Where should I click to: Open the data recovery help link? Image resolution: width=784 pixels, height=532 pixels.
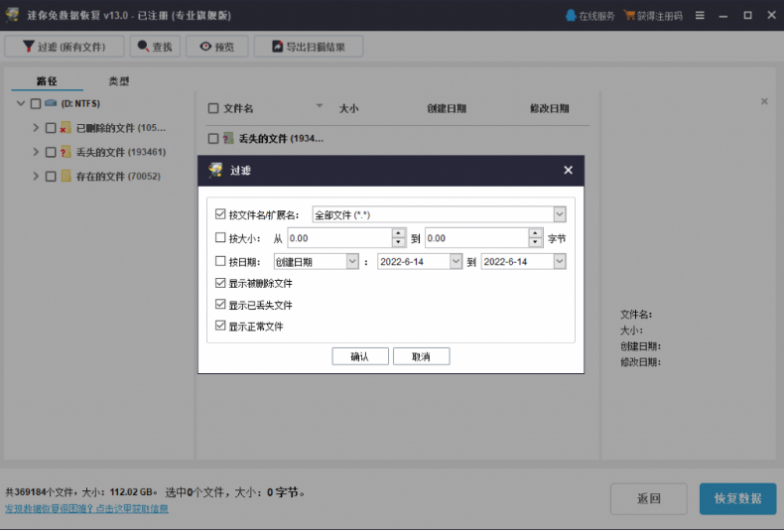86,508
